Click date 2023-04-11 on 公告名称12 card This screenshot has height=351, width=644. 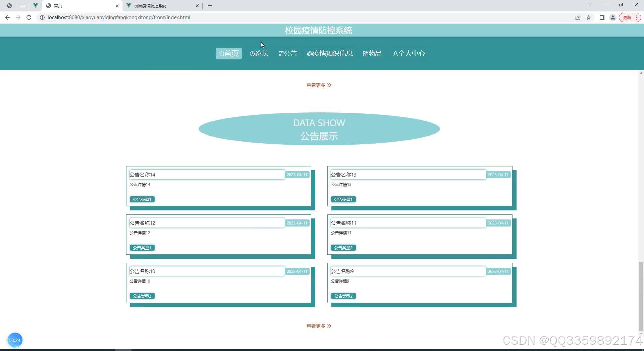[297, 223]
